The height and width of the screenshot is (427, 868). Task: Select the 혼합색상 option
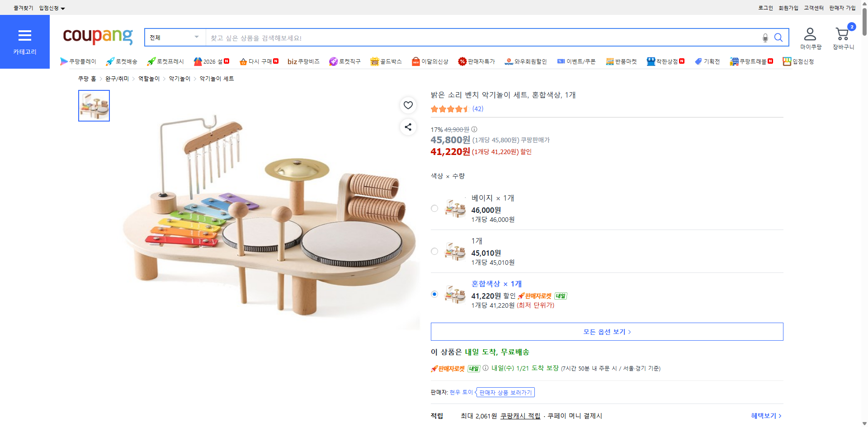click(x=434, y=294)
